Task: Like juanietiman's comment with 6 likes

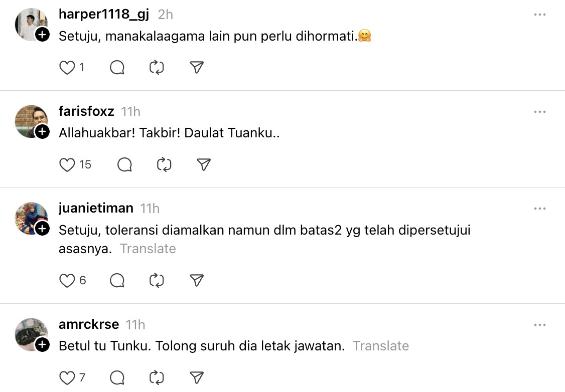Action: 67,280
